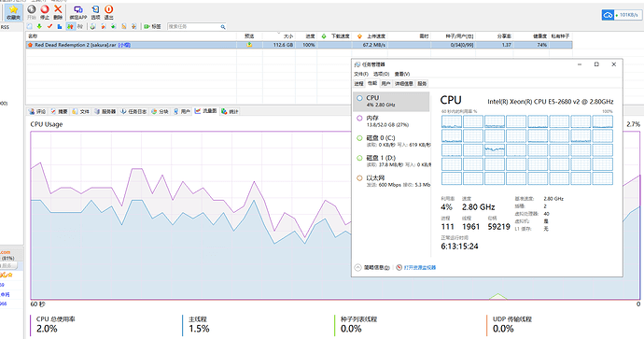
Task: Click the first logical processor graph thumbnail
Action: pyautogui.click(x=452, y=121)
